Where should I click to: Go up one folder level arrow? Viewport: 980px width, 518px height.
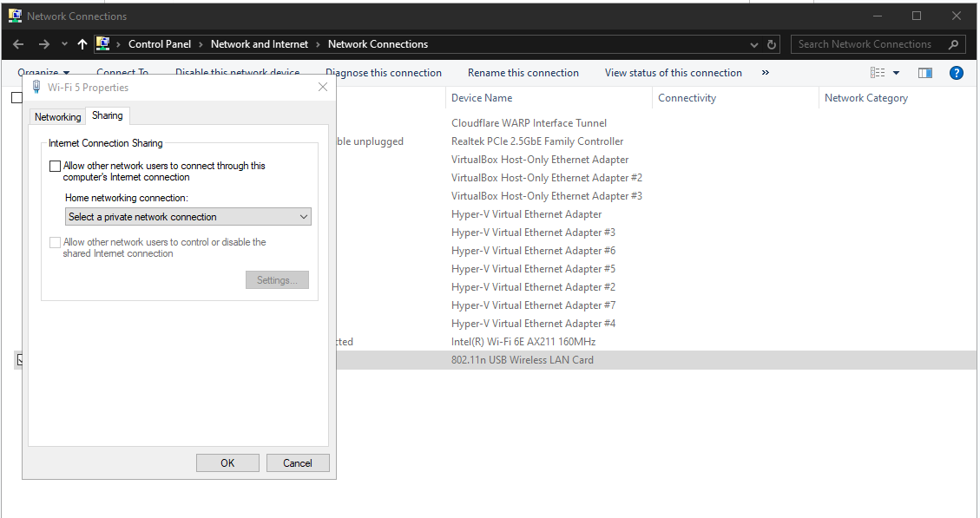pyautogui.click(x=82, y=44)
